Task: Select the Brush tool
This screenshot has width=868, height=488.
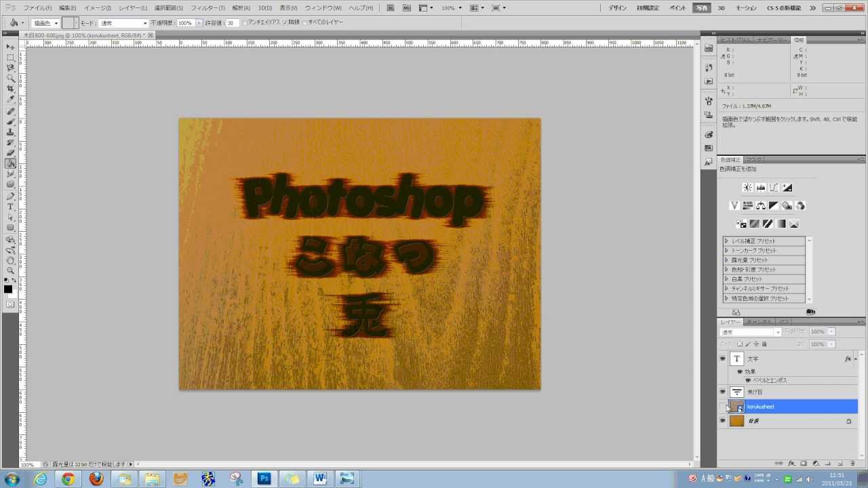Action: click(11, 121)
